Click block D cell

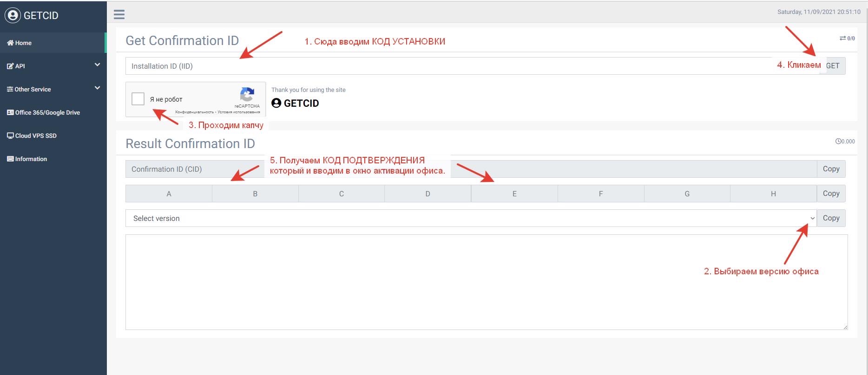point(427,194)
